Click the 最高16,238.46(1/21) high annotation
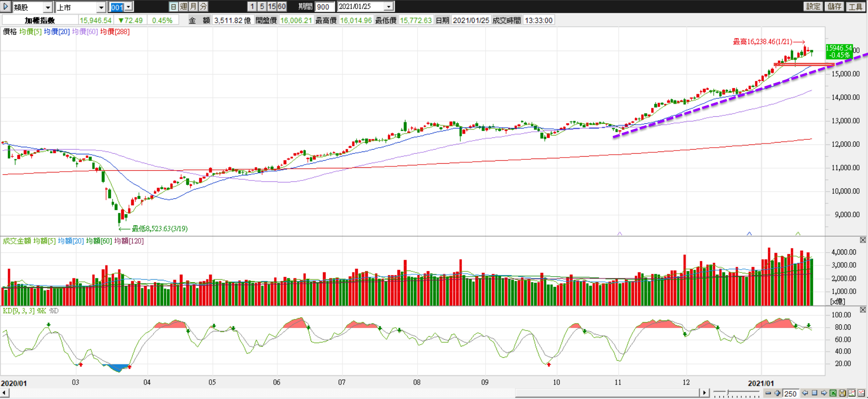868x399 pixels. (x=763, y=42)
